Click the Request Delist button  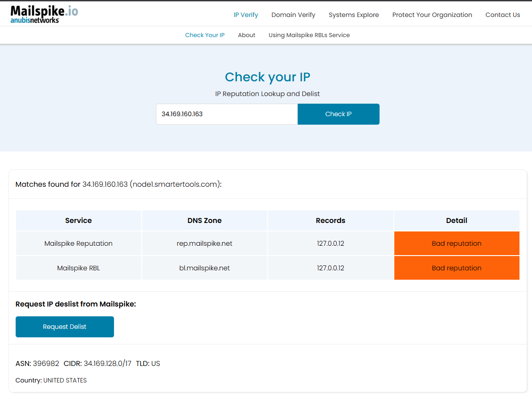(65, 327)
